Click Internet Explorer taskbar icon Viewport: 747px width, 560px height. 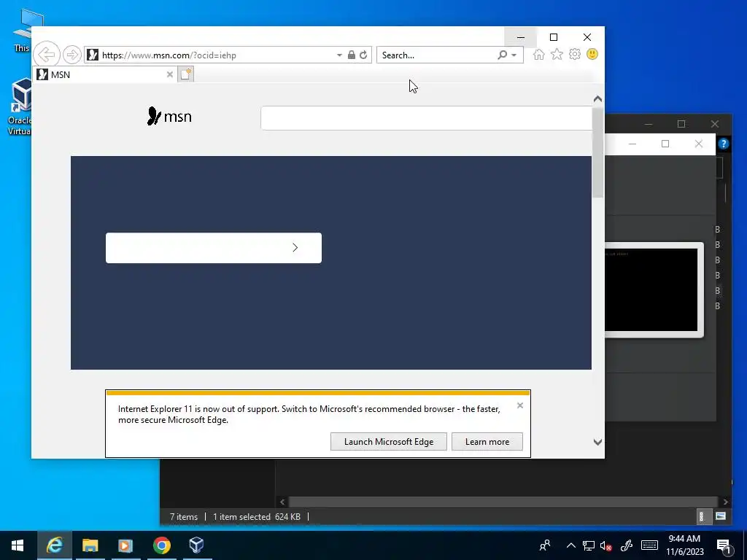(x=54, y=545)
